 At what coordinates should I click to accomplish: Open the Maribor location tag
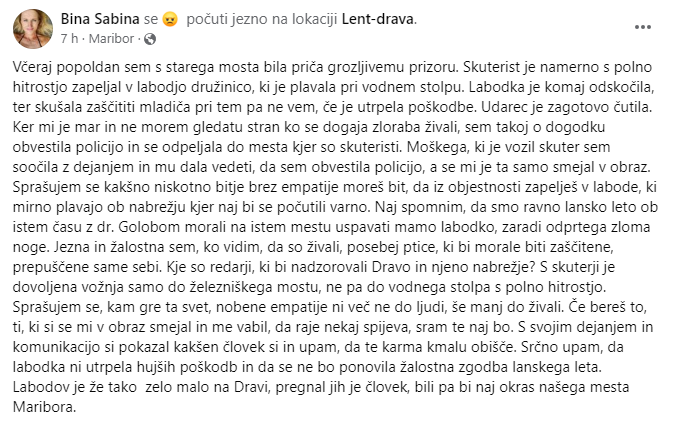tap(111, 39)
